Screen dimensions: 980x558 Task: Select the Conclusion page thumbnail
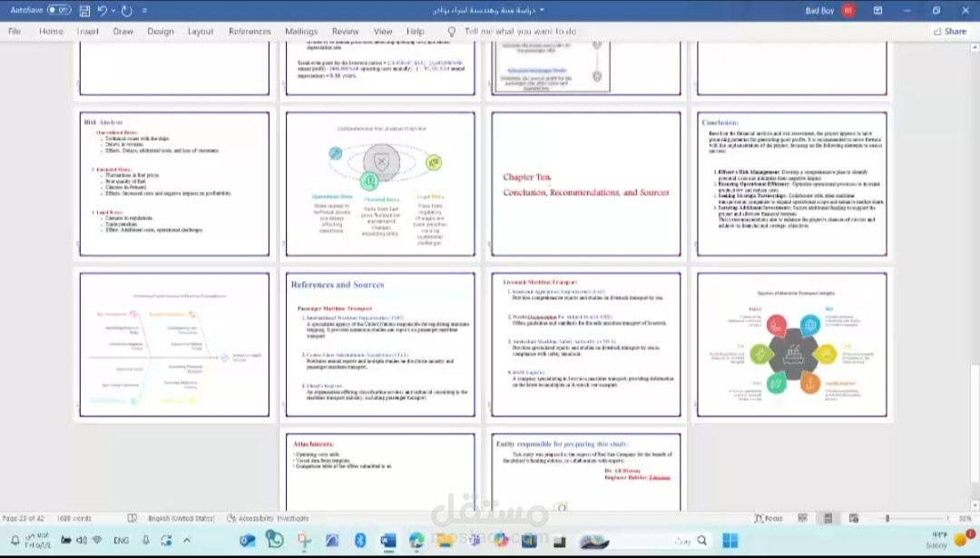coord(791,183)
